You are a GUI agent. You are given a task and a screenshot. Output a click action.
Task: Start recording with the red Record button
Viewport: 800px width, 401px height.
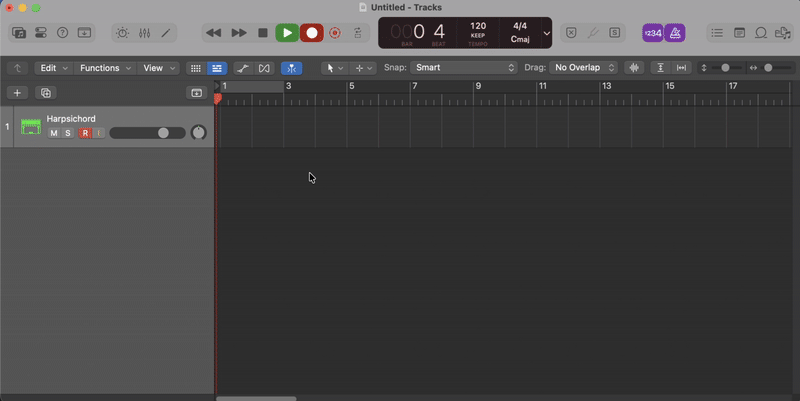pyautogui.click(x=312, y=33)
